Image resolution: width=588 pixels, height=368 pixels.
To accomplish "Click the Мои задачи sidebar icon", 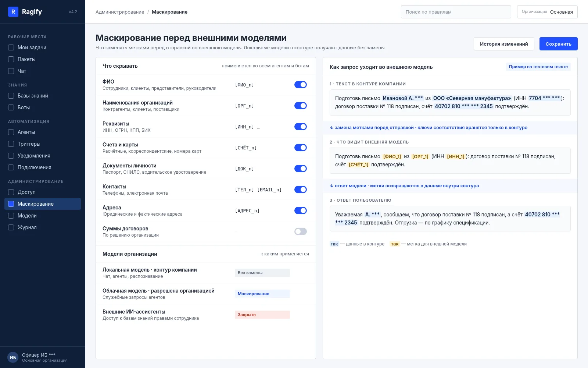I will pos(11,47).
